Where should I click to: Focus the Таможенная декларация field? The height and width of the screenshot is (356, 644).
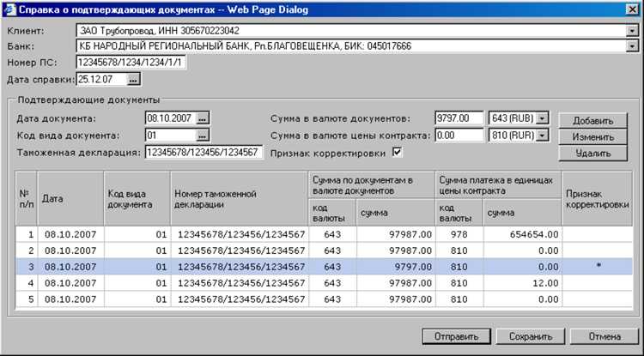coord(204,152)
